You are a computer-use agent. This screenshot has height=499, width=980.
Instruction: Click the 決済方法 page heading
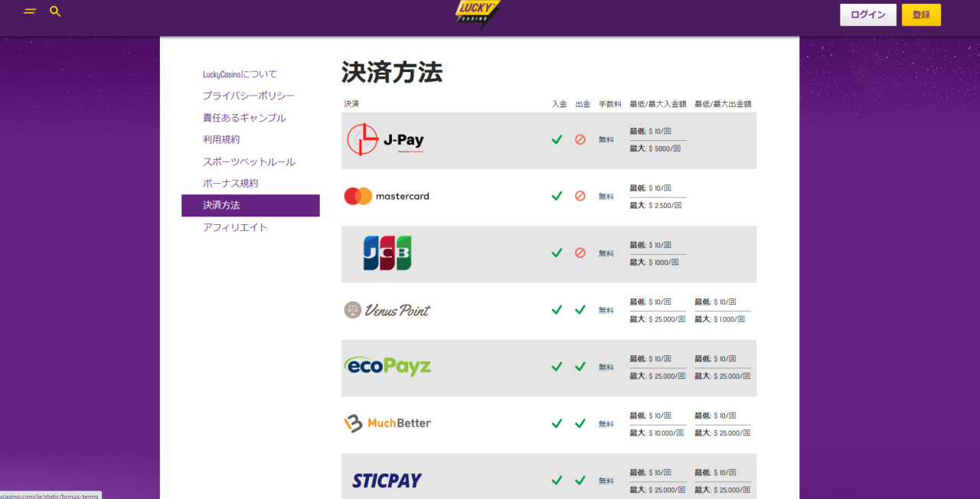click(x=392, y=73)
